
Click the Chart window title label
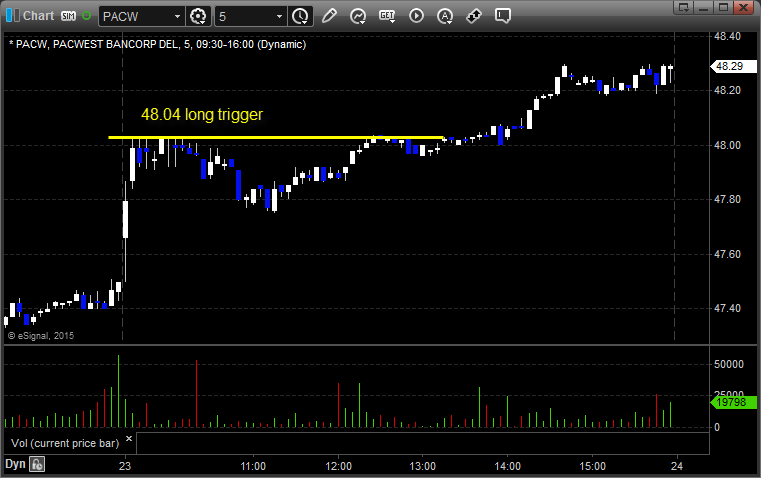tap(39, 16)
